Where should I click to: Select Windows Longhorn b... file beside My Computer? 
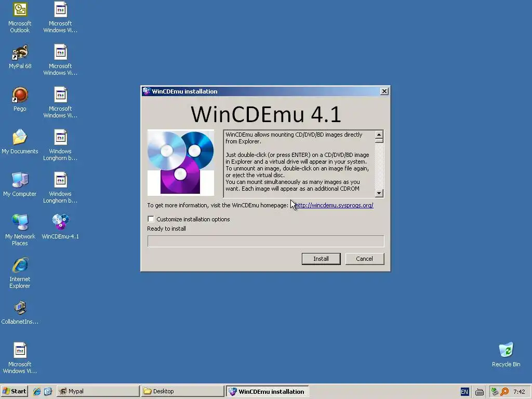point(60,188)
